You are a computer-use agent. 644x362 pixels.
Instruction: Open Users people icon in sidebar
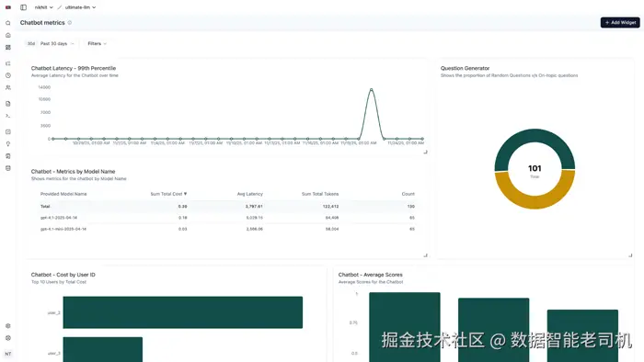click(7, 87)
